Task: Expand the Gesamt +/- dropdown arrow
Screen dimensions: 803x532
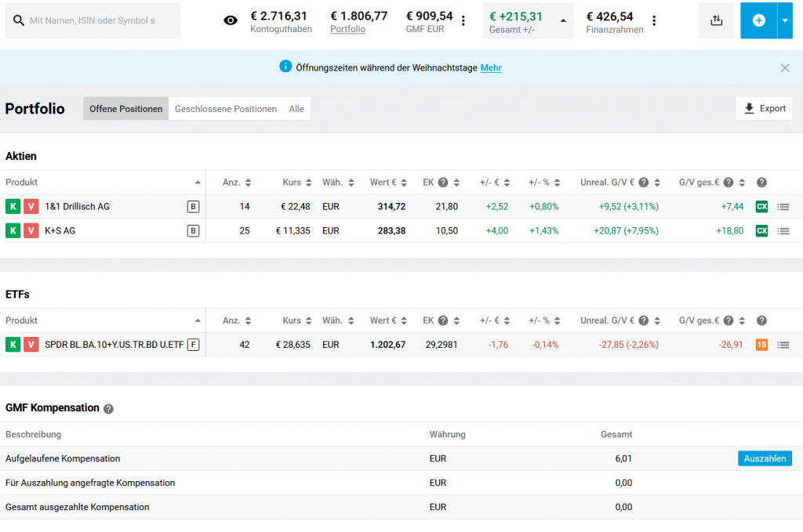Action: [x=562, y=21]
